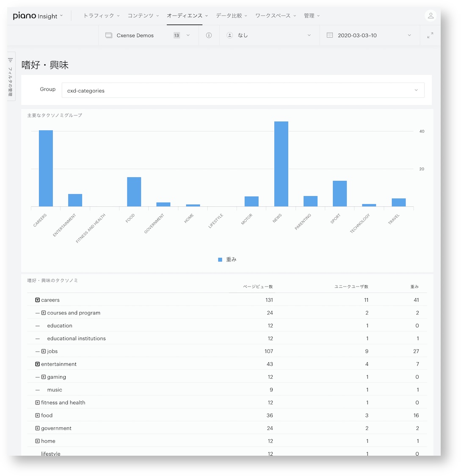Viewport: 461px width, 476px height.
Task: Open the データ比較 menu
Action: click(232, 16)
